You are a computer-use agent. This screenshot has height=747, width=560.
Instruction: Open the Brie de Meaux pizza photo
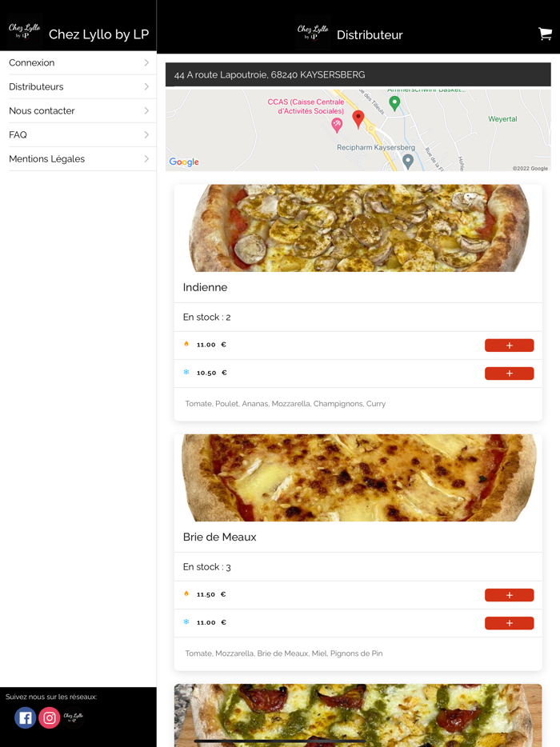358,478
